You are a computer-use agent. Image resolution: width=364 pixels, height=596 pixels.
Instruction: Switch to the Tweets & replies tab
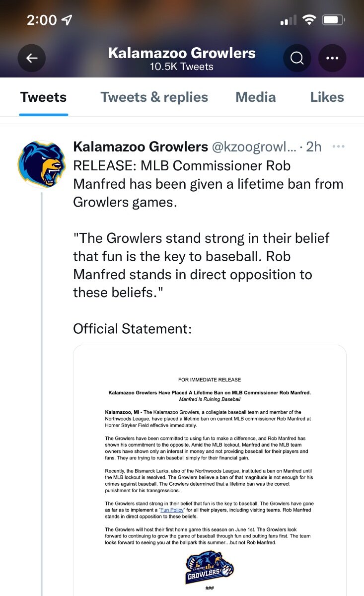click(x=154, y=97)
